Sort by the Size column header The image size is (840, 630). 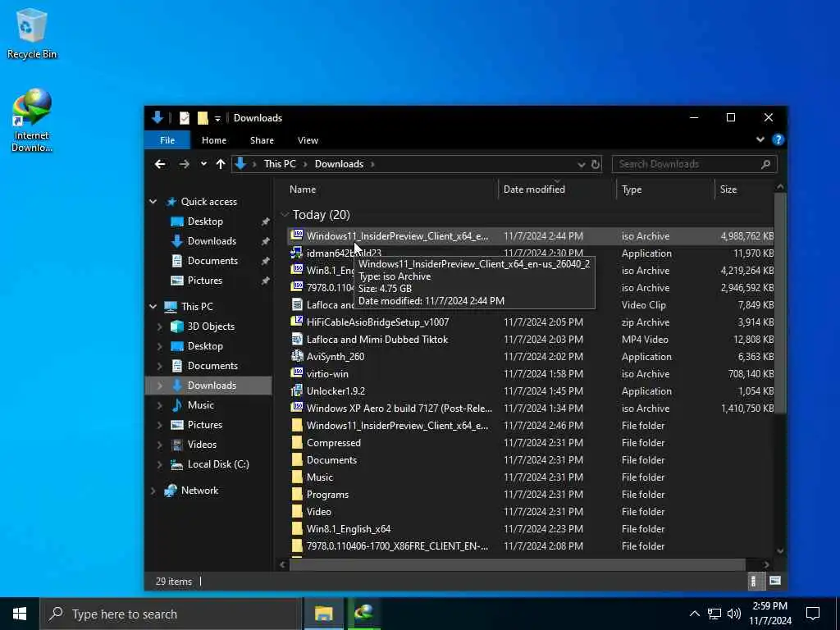[728, 189]
